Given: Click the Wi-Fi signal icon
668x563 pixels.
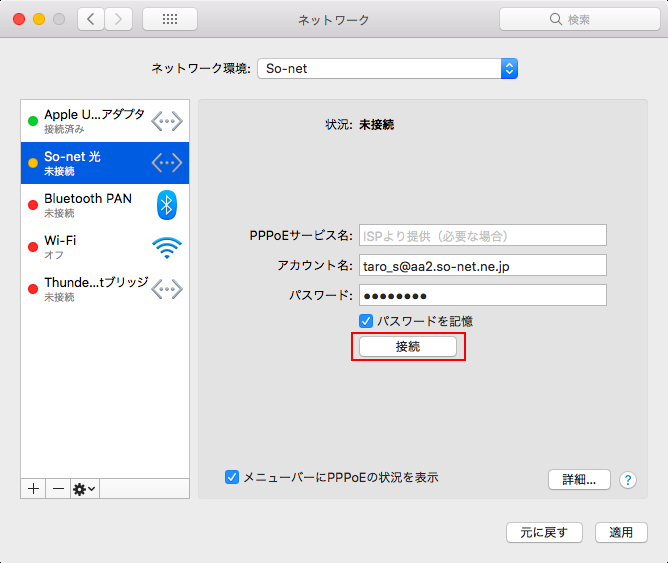Looking at the screenshot, I should (167, 247).
